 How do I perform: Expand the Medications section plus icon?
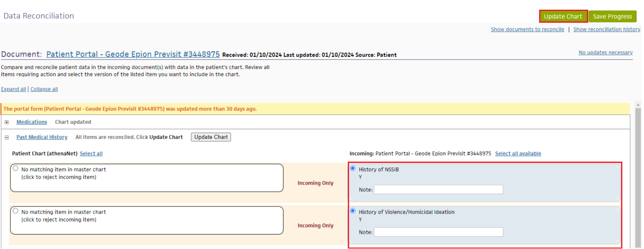tap(7, 122)
